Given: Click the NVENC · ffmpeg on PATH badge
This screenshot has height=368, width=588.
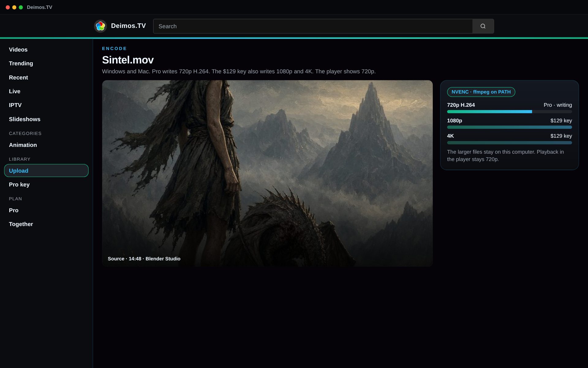Looking at the screenshot, I should tap(481, 92).
